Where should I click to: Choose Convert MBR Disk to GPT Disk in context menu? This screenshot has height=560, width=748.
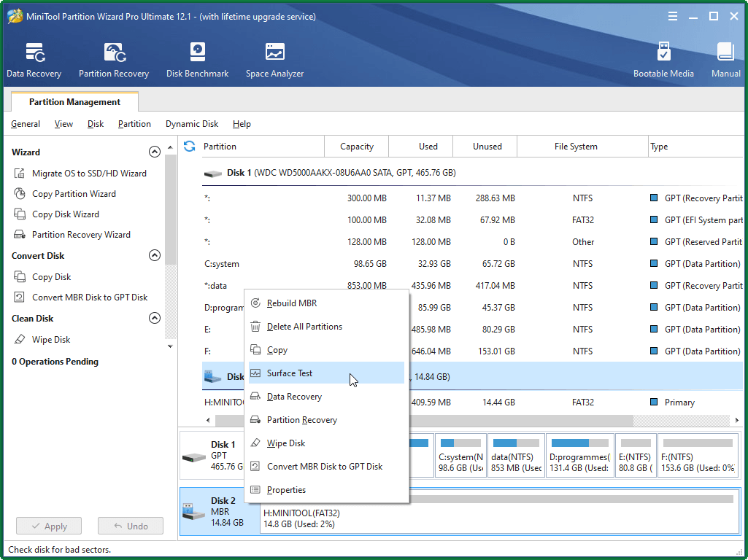click(326, 466)
